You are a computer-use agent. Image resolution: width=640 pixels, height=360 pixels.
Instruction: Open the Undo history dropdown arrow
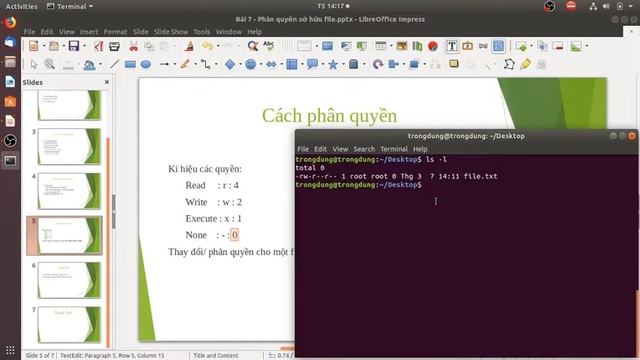click(x=218, y=46)
